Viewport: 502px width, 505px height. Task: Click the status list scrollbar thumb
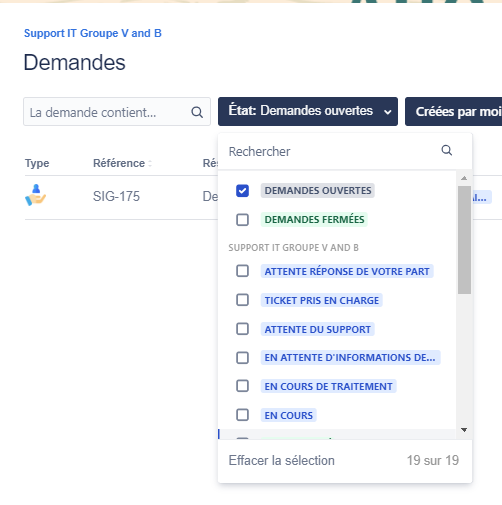[x=464, y=240]
